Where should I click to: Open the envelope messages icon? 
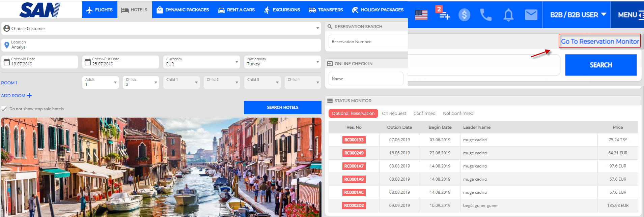click(x=531, y=15)
